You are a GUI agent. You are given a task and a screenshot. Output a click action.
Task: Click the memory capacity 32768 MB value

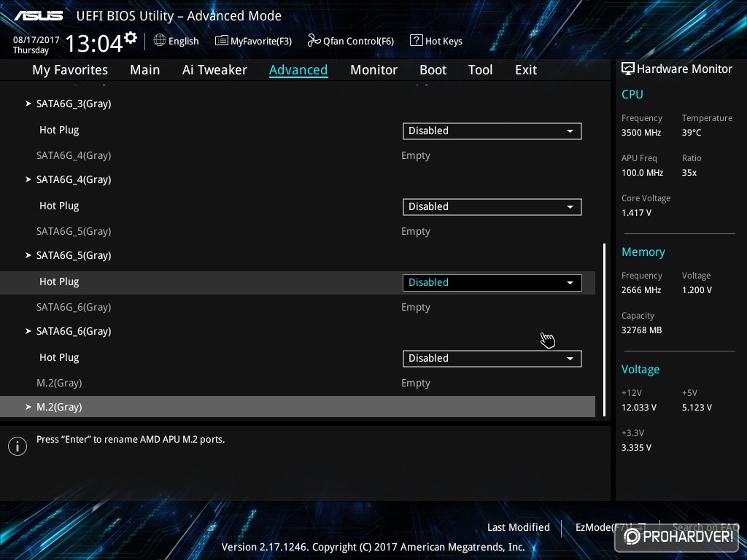point(642,330)
